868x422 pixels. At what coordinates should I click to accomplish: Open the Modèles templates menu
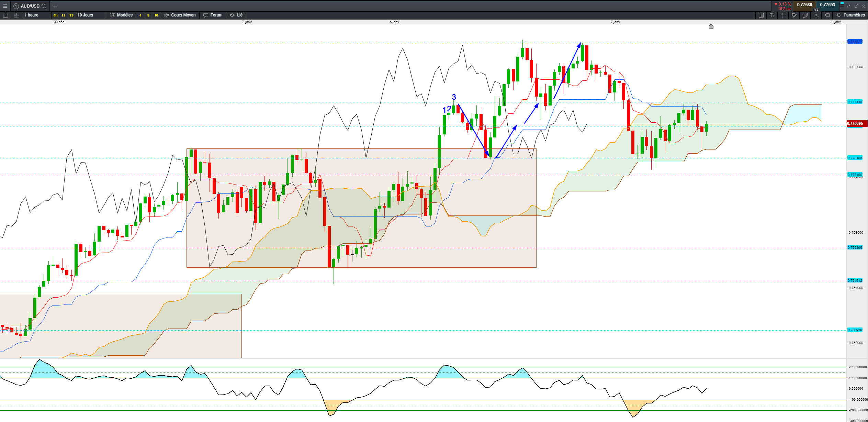[x=121, y=15]
